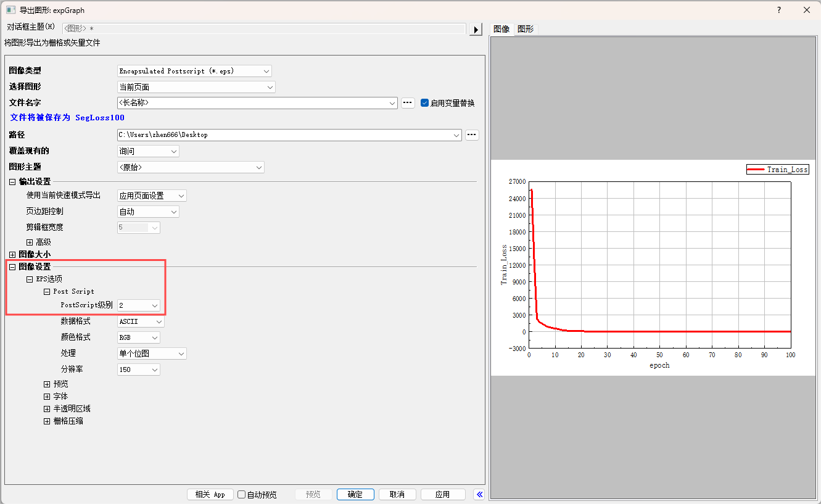Enable the 自动预览 checkbox
This screenshot has width=821, height=504.
(242, 495)
